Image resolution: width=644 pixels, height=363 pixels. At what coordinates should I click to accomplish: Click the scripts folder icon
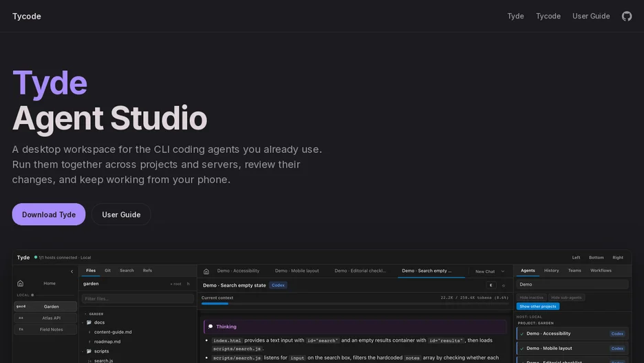pyautogui.click(x=89, y=351)
